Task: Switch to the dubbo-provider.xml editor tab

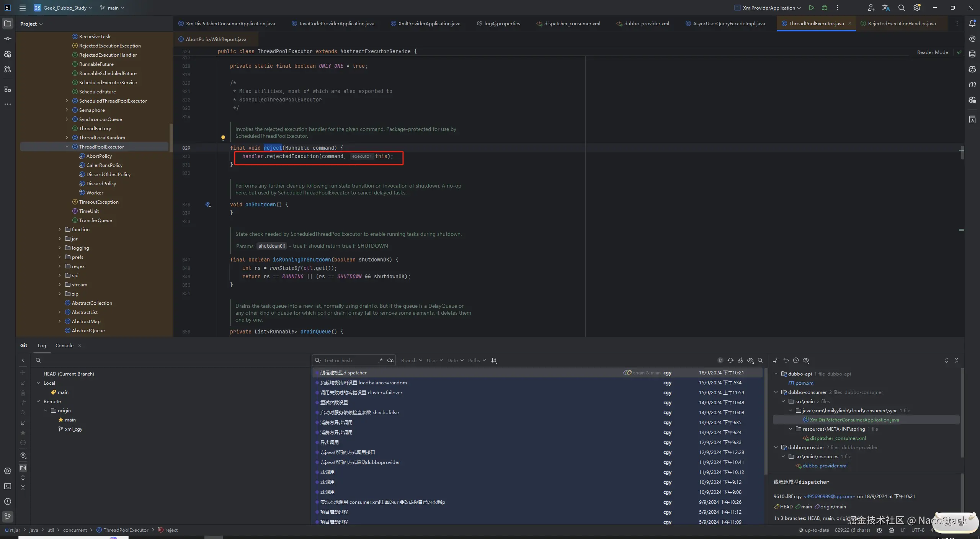Action: click(x=646, y=23)
